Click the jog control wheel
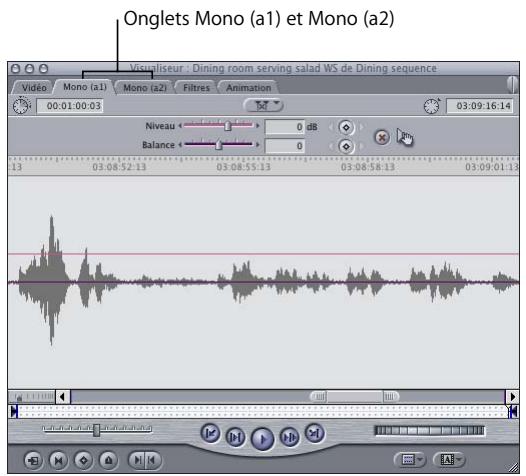 click(x=429, y=430)
